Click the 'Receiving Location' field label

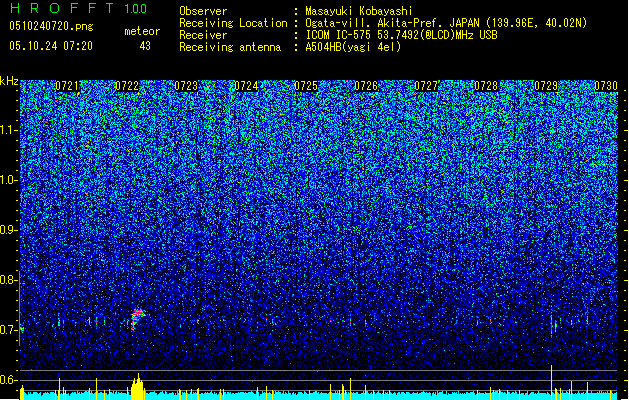[x=233, y=23]
